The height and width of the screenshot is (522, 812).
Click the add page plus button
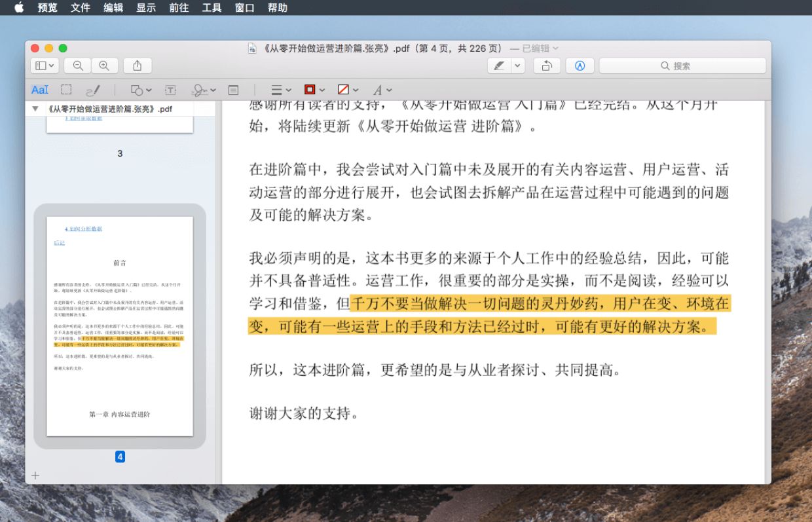[x=35, y=475]
